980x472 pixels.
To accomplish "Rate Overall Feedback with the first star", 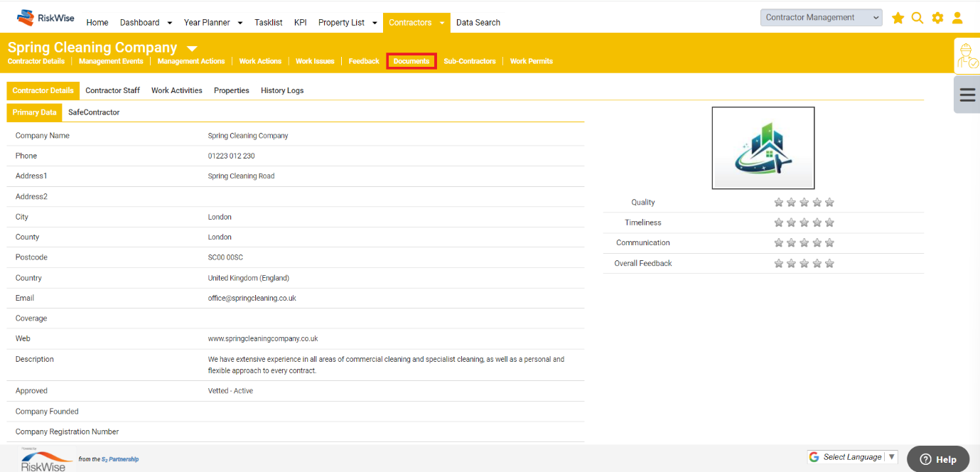I will [x=778, y=264].
